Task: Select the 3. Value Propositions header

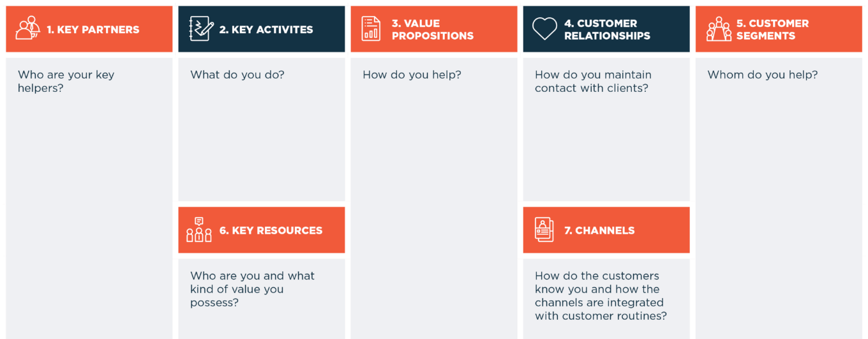Action: click(x=434, y=29)
